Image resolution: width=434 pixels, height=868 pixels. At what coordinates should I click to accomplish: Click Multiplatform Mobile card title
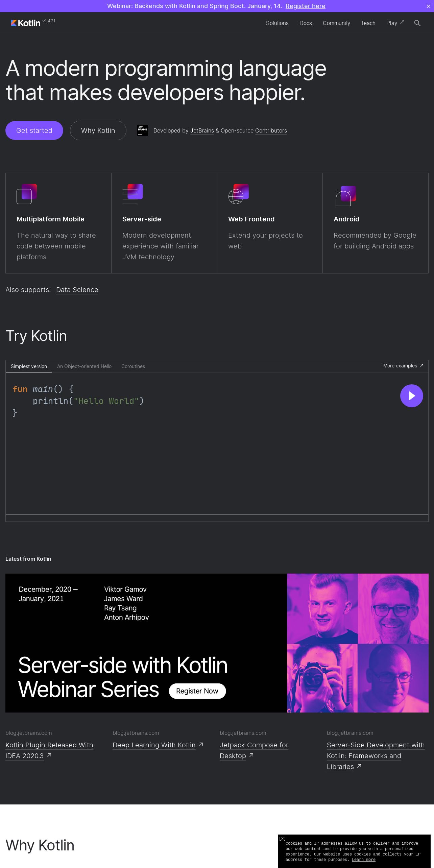pos(50,219)
